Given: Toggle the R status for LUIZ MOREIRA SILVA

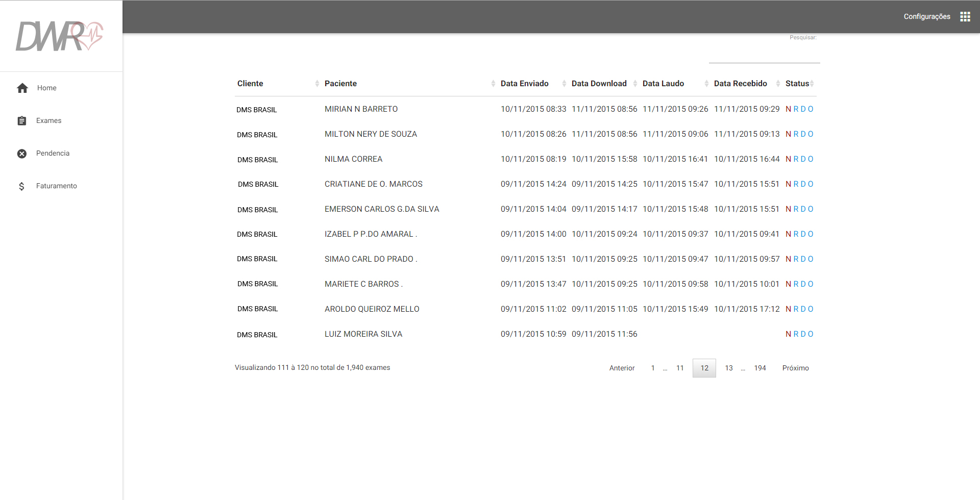Looking at the screenshot, I should (796, 334).
